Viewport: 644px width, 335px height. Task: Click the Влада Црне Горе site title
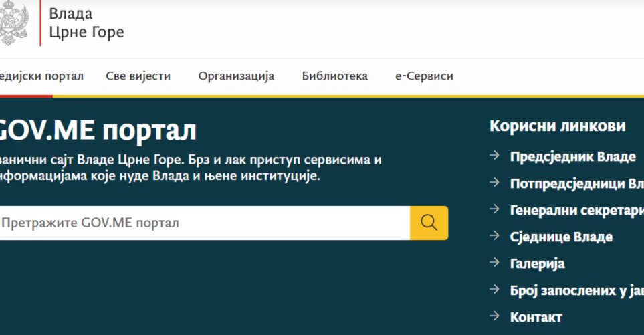pyautogui.click(x=86, y=23)
